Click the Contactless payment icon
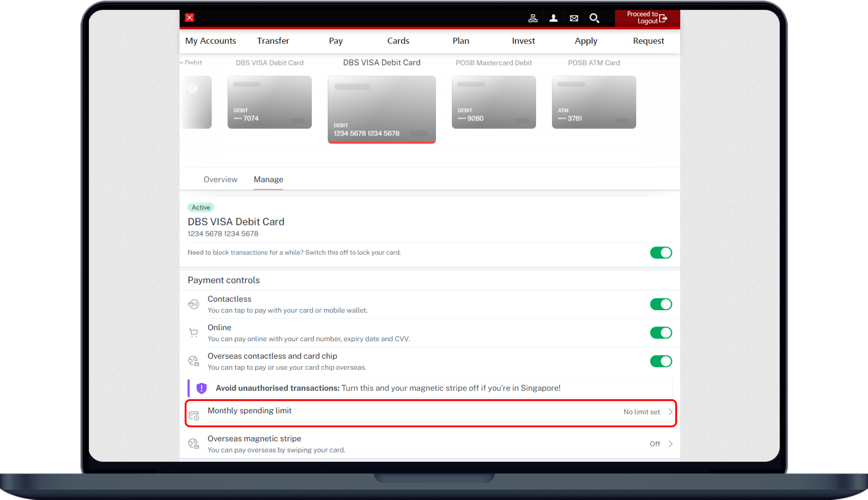This screenshot has height=500, width=868. [194, 304]
